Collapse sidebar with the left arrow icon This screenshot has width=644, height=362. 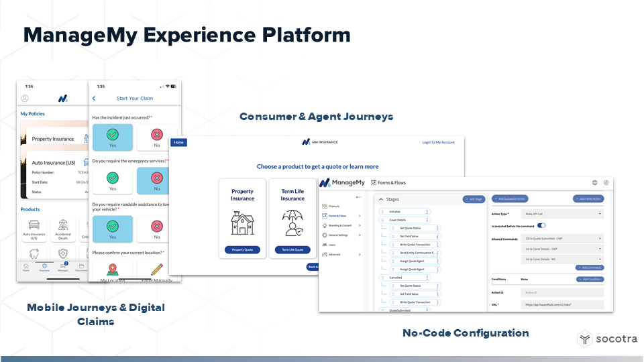click(x=358, y=197)
